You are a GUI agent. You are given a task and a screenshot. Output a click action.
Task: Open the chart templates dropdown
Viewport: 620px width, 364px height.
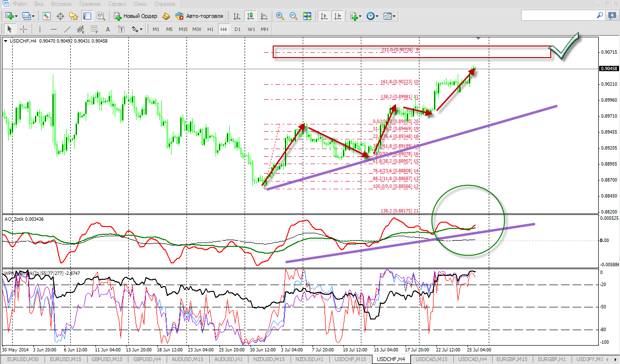(393, 16)
